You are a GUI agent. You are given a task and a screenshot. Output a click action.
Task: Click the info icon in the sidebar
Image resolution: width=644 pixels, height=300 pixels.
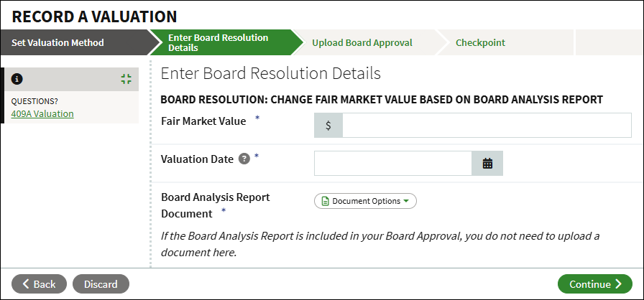point(17,79)
